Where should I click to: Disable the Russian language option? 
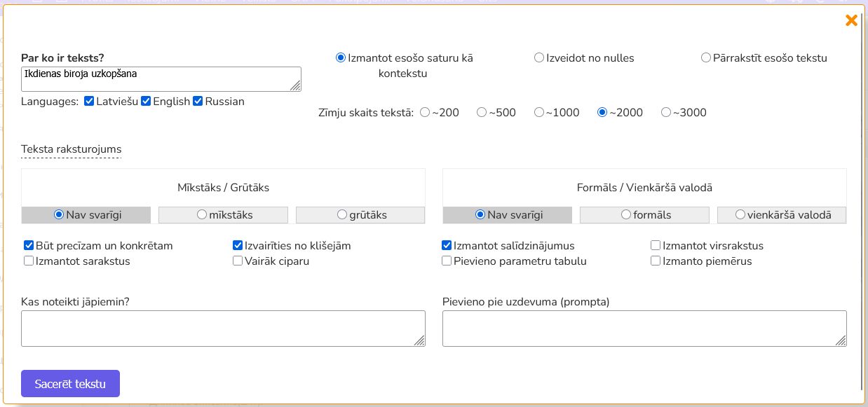coord(197,101)
